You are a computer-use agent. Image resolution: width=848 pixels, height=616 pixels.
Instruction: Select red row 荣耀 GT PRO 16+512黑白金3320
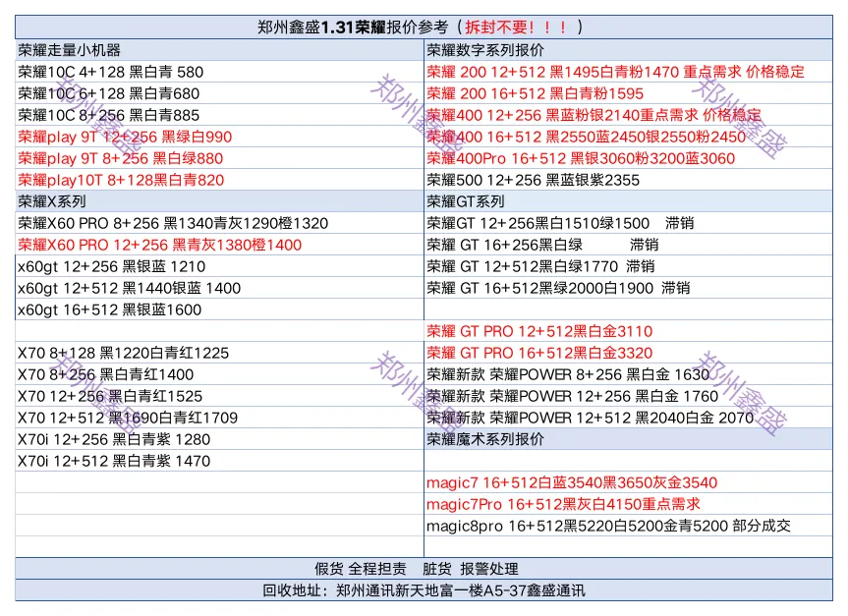tap(629, 353)
